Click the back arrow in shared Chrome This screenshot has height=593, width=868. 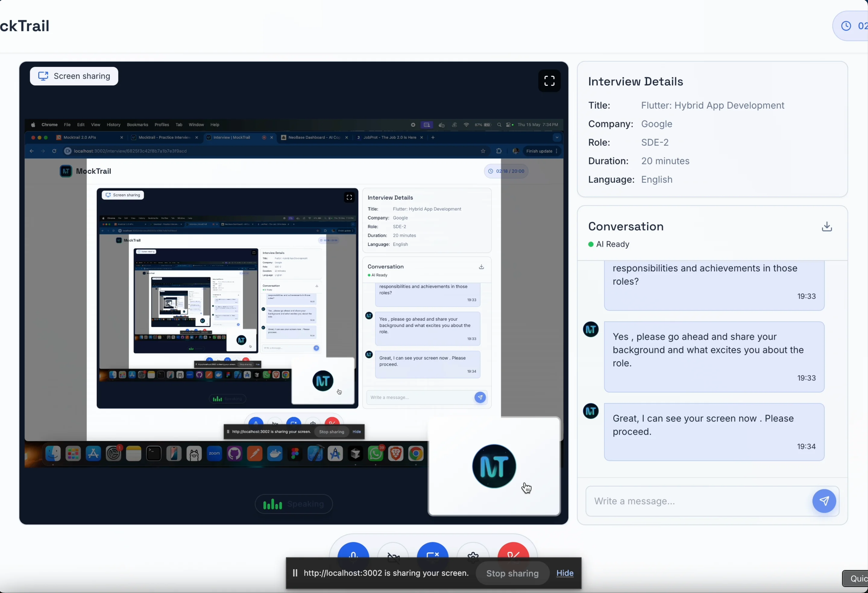click(x=31, y=151)
